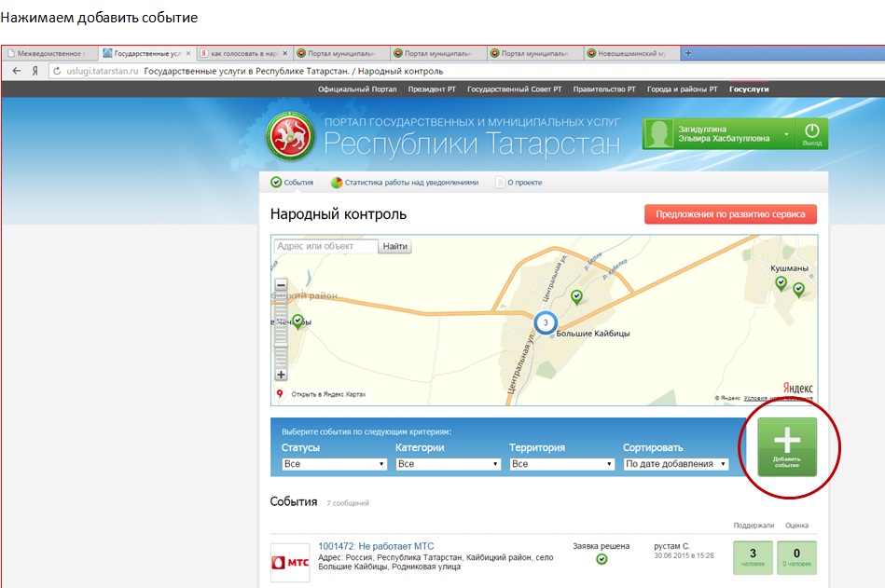Expand the Сортировать by date dropdown
885x588 pixels.
[675, 464]
